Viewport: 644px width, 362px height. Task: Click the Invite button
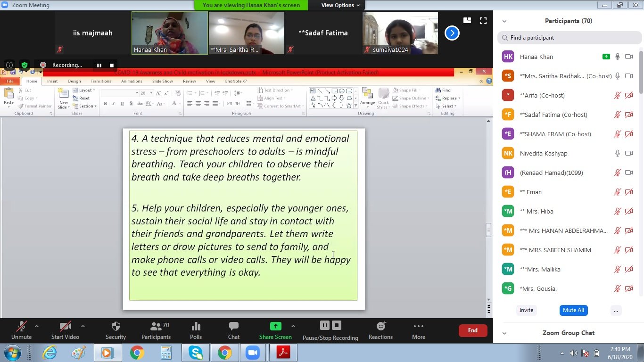pos(526,310)
